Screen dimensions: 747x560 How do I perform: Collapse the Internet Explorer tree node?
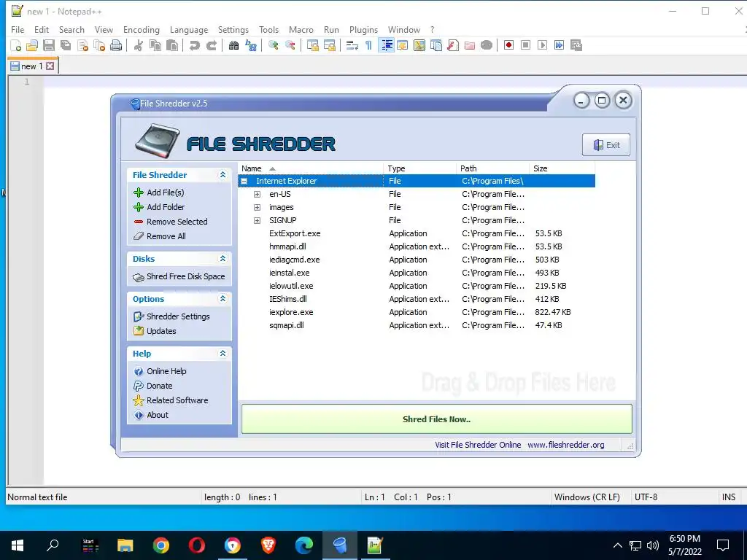244,181
